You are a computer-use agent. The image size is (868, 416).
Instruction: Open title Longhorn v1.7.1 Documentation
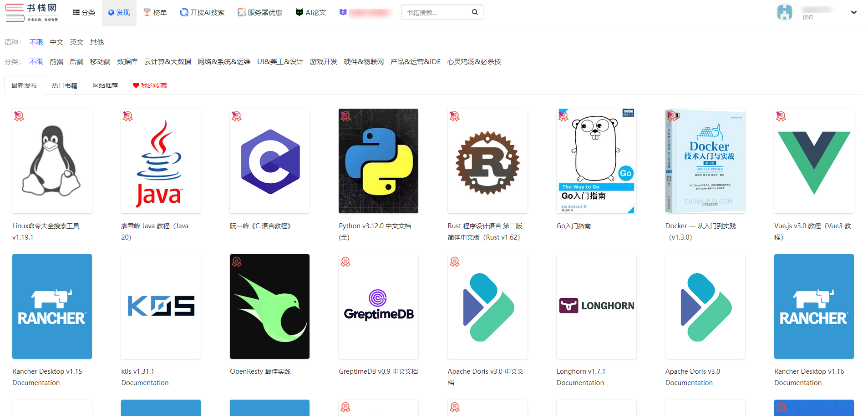point(581,377)
